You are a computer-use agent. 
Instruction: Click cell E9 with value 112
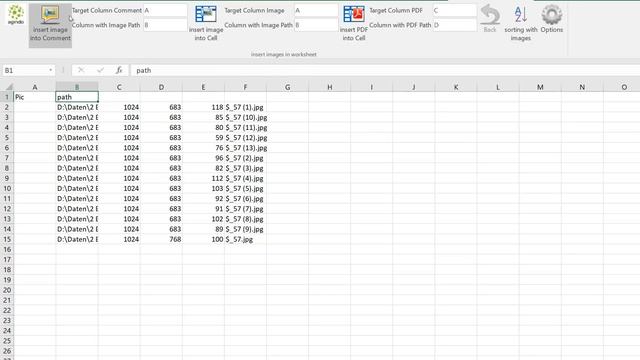tap(203, 178)
